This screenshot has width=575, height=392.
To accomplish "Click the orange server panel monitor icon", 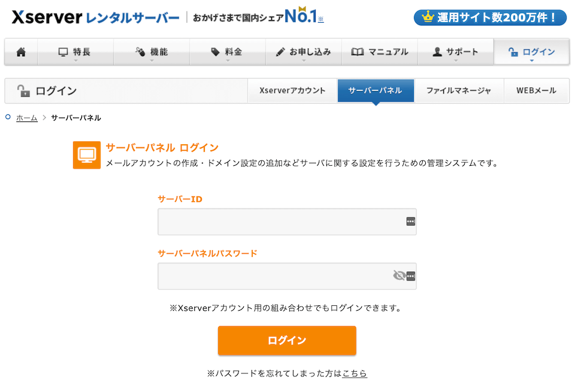I will [x=87, y=155].
